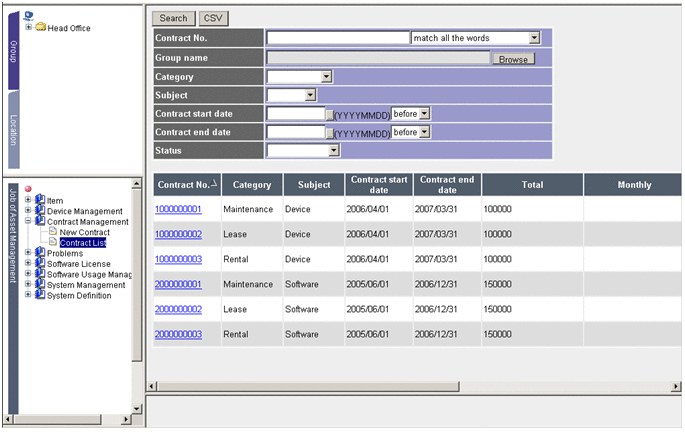Switch to the Location side tab

click(13, 132)
